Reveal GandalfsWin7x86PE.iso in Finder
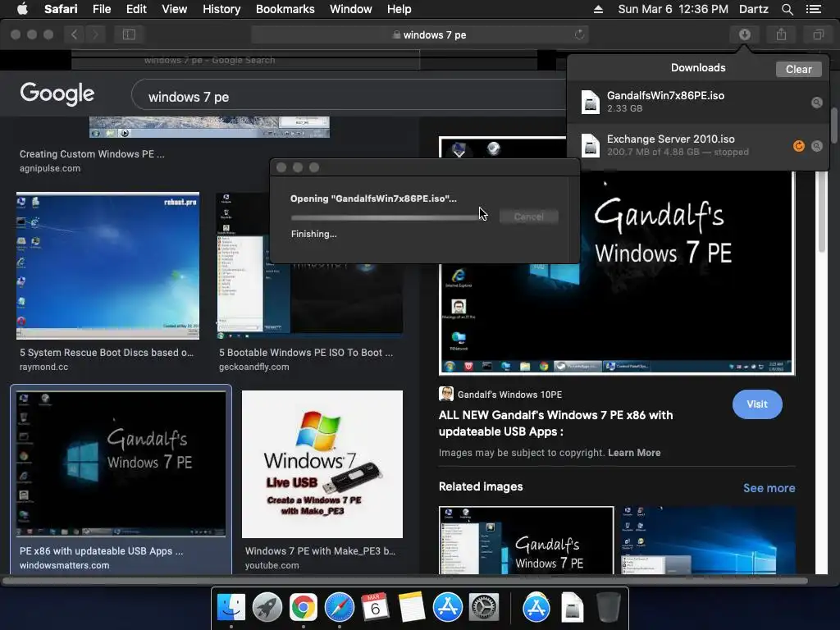This screenshot has height=630, width=840. (816, 103)
